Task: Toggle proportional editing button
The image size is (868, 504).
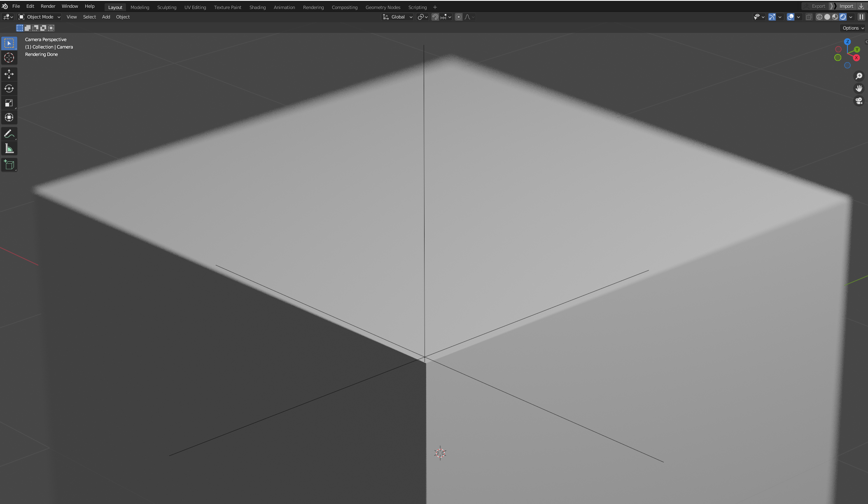Action: coord(459,17)
